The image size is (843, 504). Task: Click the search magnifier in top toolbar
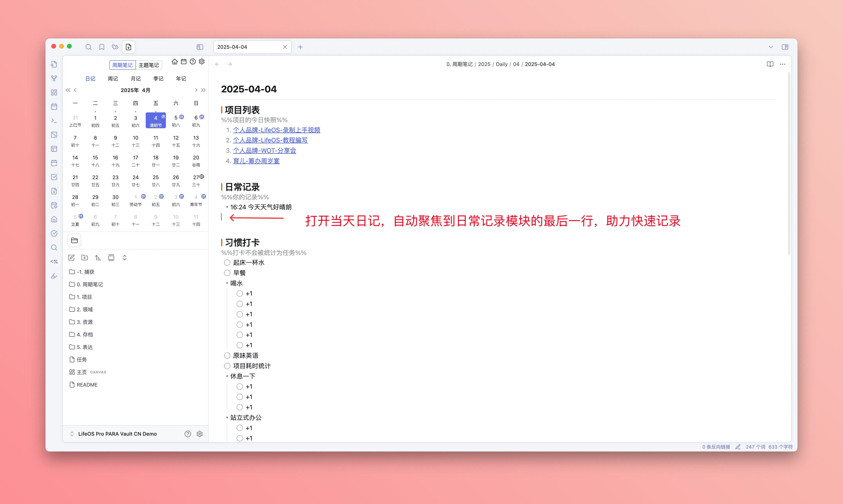click(88, 47)
